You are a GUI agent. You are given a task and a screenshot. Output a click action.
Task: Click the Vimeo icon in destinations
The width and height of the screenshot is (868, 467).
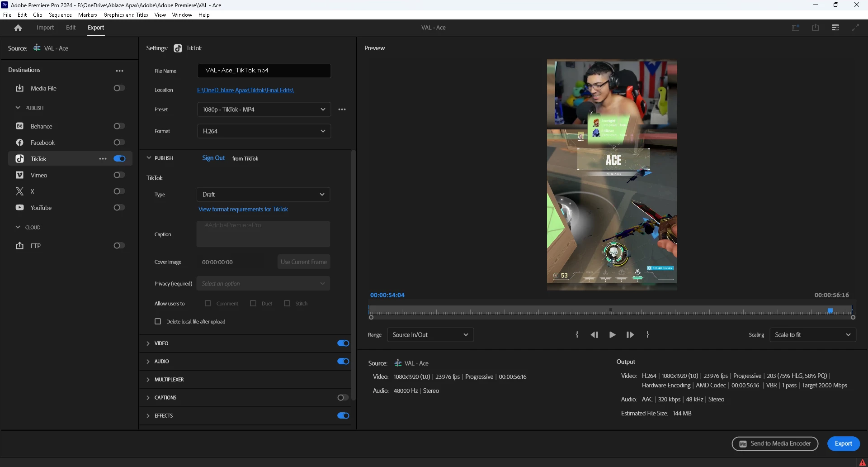tap(19, 175)
